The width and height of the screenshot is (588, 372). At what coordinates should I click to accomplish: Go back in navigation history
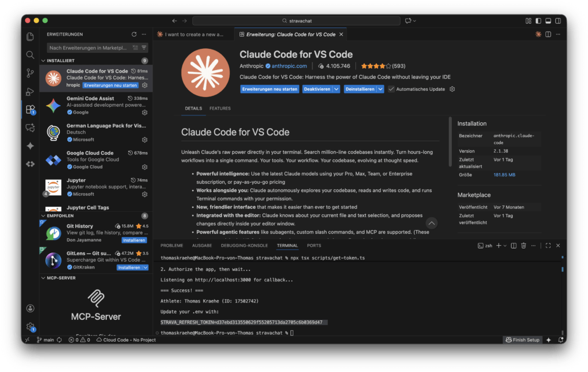[175, 21]
